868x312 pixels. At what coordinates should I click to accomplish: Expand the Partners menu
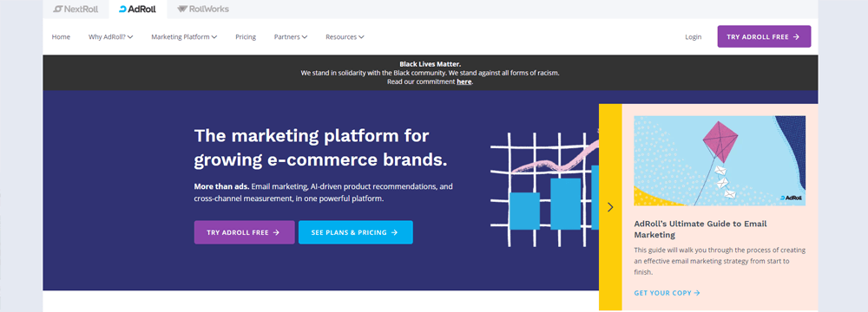click(291, 37)
